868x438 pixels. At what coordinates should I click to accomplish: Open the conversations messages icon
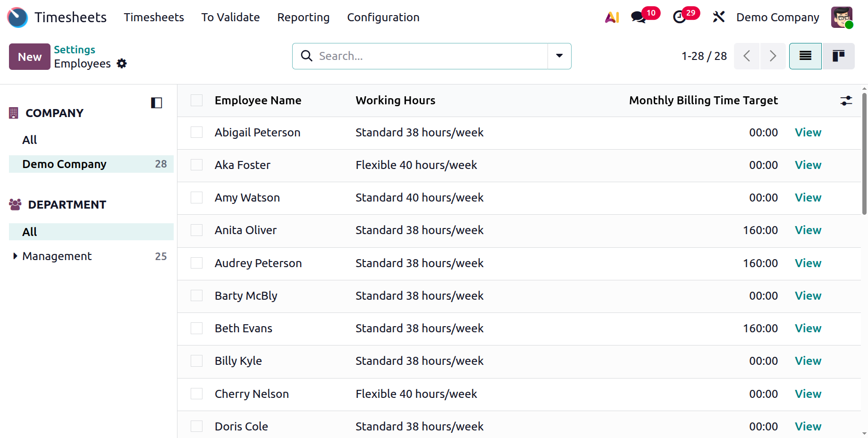click(638, 17)
